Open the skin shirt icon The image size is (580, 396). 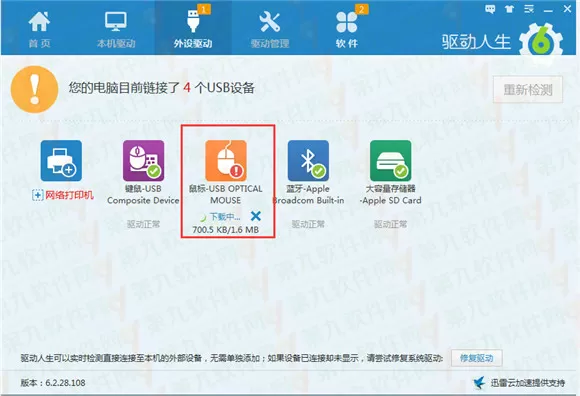[x=510, y=9]
